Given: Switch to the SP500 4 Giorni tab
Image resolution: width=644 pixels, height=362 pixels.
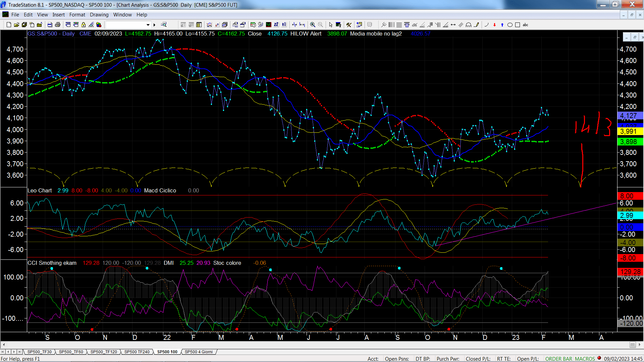Looking at the screenshot, I should pyautogui.click(x=199, y=352).
